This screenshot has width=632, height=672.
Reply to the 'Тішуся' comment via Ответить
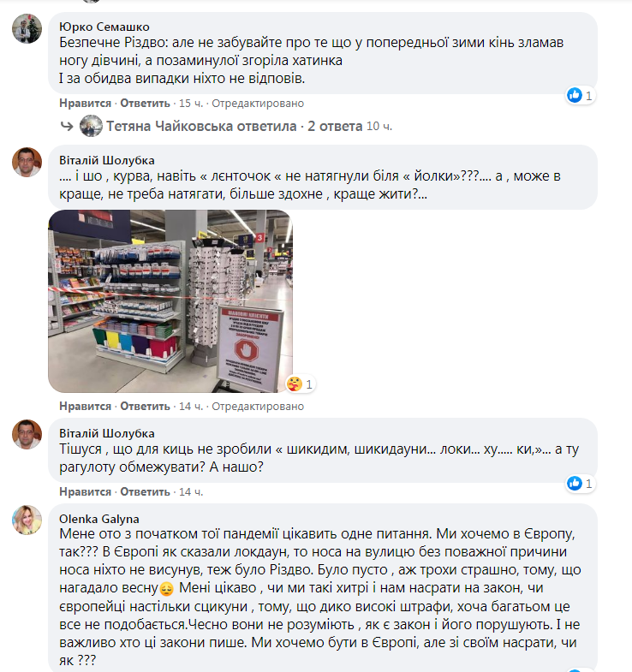click(145, 492)
